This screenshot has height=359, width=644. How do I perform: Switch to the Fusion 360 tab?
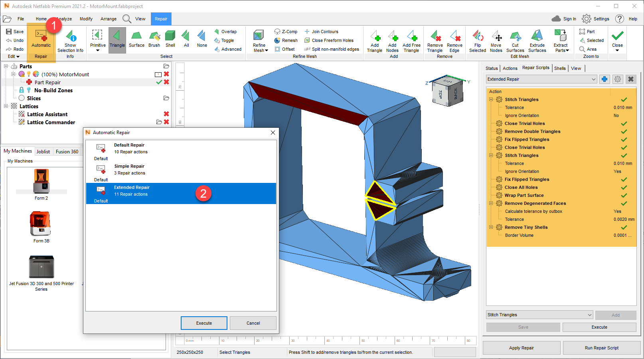coord(67,152)
